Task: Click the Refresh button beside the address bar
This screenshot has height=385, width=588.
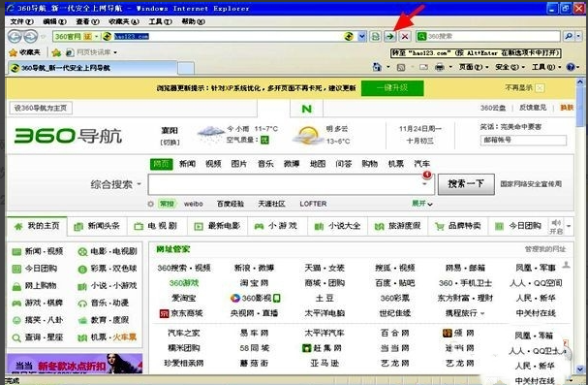Action: coord(375,37)
